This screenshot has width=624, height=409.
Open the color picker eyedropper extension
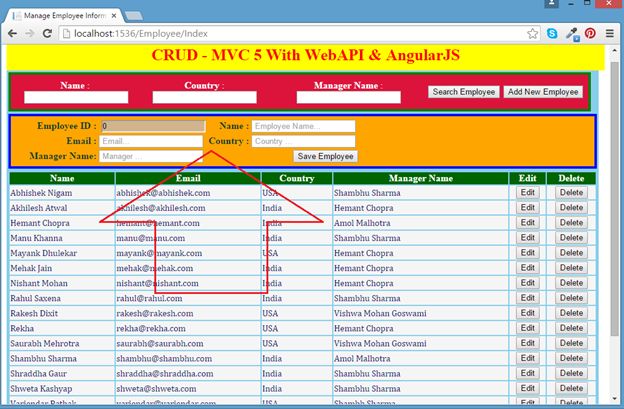(572, 34)
